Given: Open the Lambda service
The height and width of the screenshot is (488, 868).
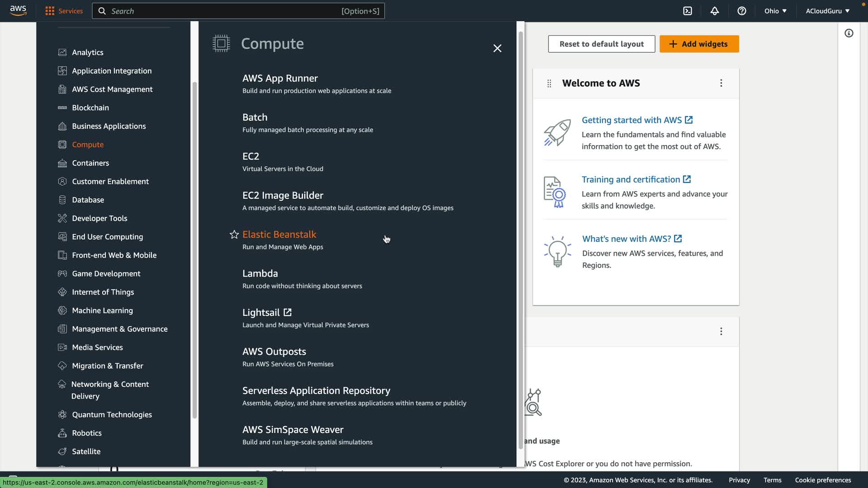Looking at the screenshot, I should [260, 273].
